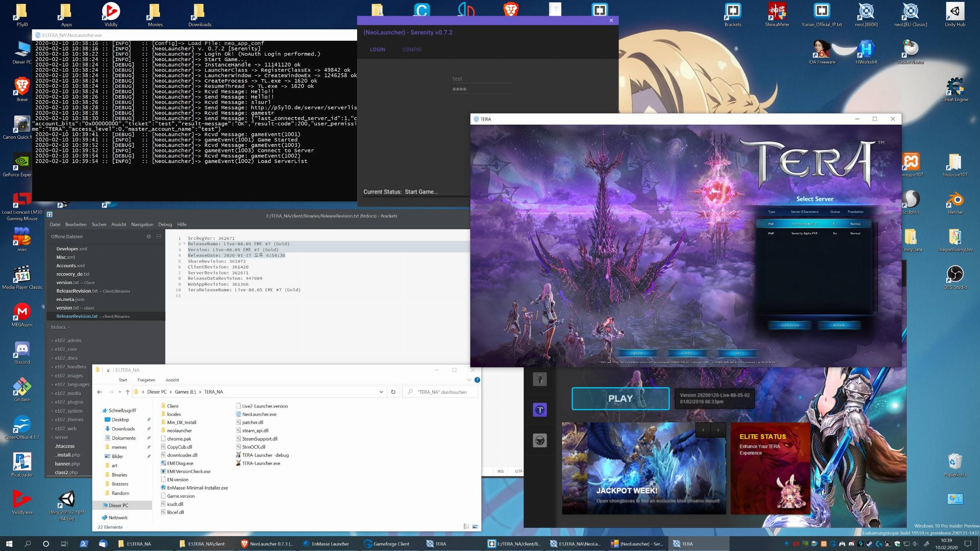Launch Git Bash from the desktop
This screenshot has width=980, height=551.
[x=22, y=390]
